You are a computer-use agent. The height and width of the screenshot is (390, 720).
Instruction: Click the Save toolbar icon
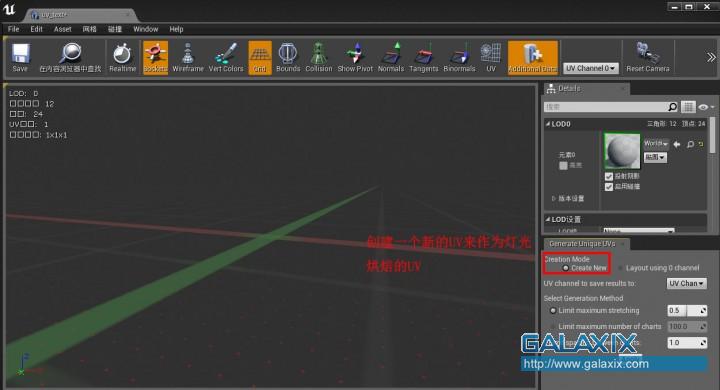pos(20,57)
